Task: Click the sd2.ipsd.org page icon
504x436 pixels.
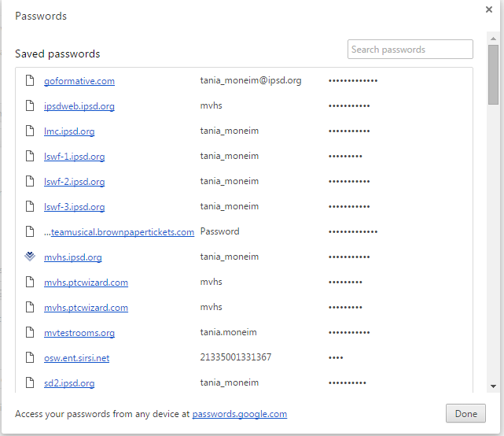Action: 30,382
